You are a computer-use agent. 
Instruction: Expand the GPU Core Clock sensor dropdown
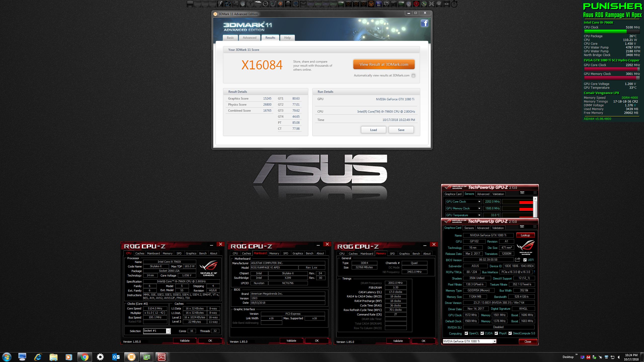(479, 202)
